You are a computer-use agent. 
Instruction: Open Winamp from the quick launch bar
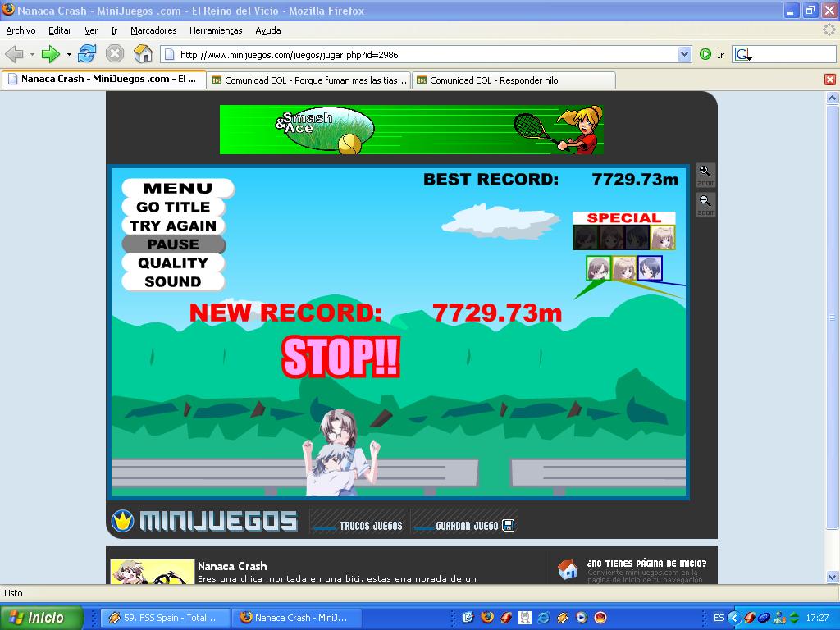pos(563,617)
